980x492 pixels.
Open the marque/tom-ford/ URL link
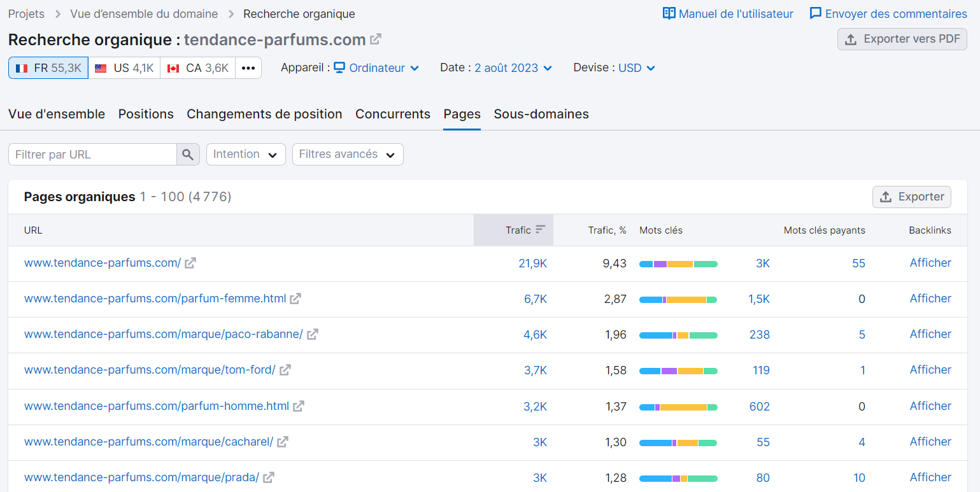(x=150, y=370)
